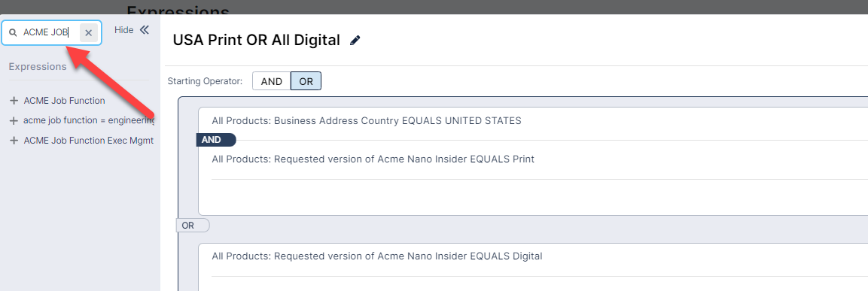Toggle the dark AND operator badge
This screenshot has width=868, height=291.
(216, 140)
